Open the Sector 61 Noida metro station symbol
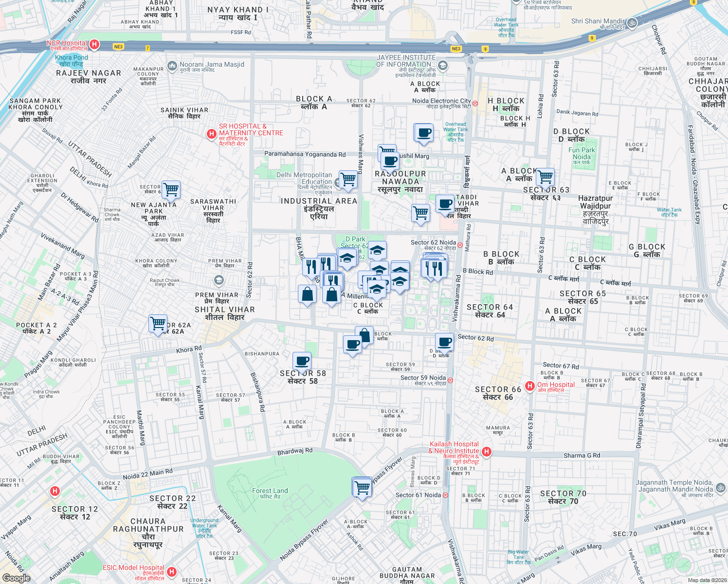This screenshot has width=728, height=584. [446, 494]
